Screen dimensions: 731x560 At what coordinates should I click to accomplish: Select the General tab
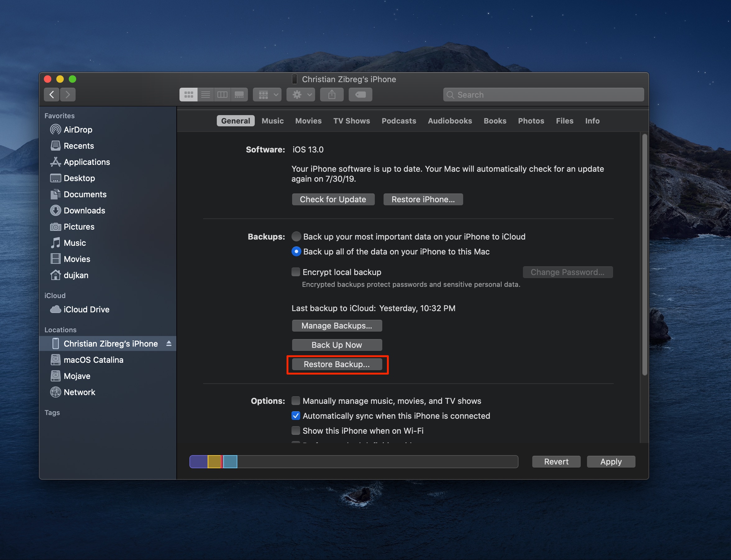tap(236, 121)
